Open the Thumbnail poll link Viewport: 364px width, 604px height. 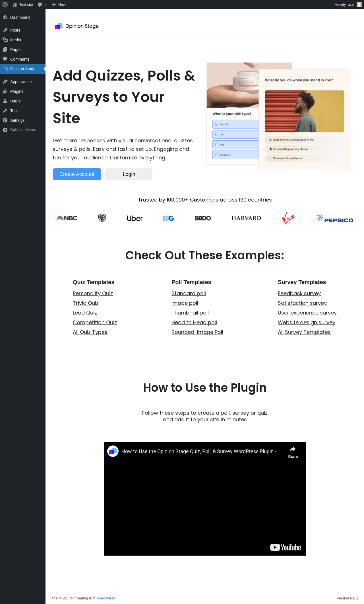190,313
